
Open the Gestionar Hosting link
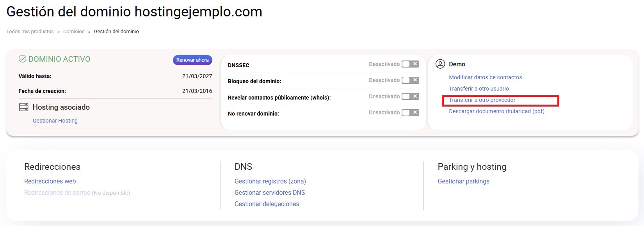coord(55,121)
